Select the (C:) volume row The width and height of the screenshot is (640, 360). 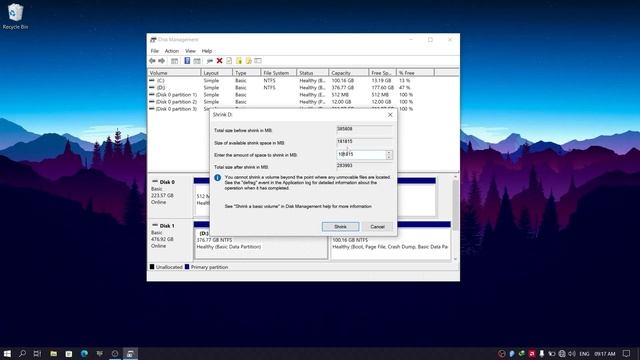[x=303, y=81]
